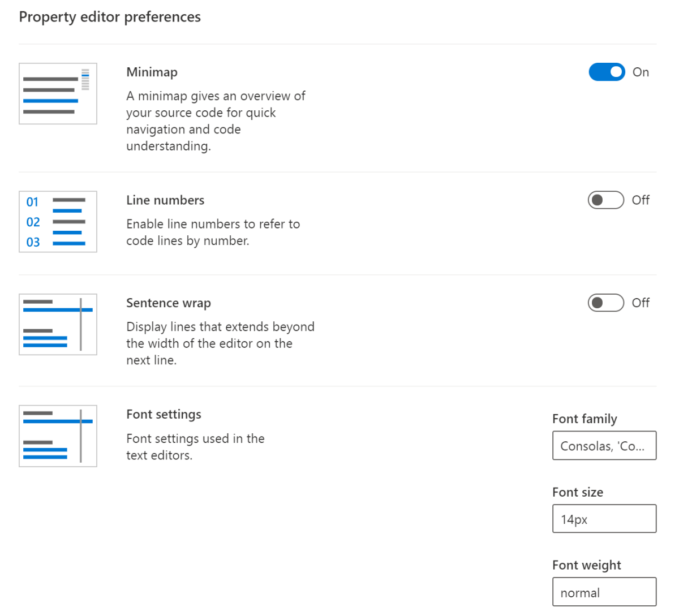Enable the Line numbers toggle
Image resolution: width=679 pixels, height=616 pixels.
click(605, 200)
